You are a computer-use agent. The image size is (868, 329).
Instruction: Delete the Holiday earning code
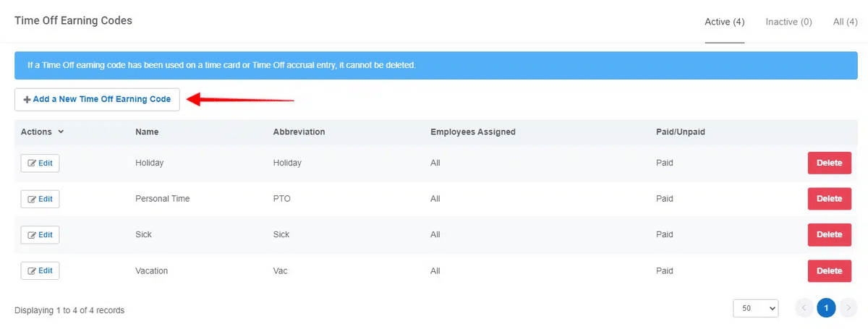(x=829, y=163)
